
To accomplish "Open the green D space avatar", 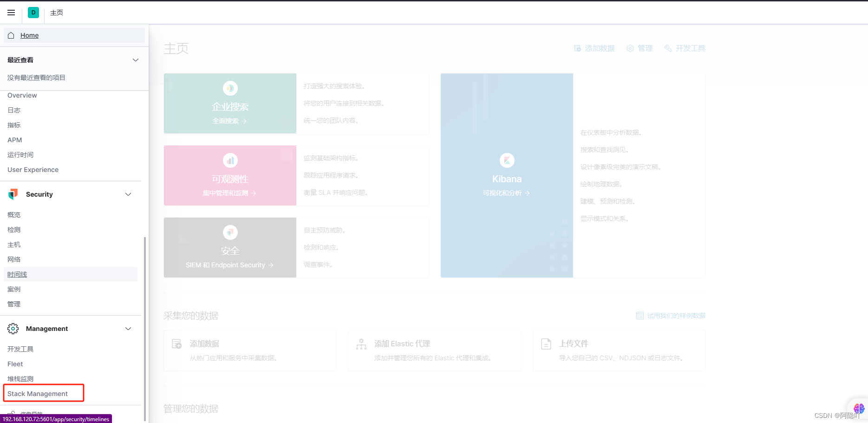I will 33,13.
